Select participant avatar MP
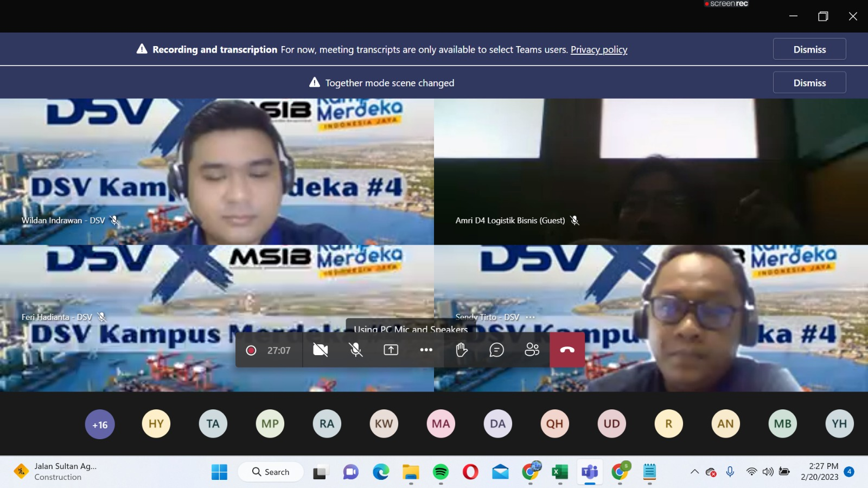 270,424
